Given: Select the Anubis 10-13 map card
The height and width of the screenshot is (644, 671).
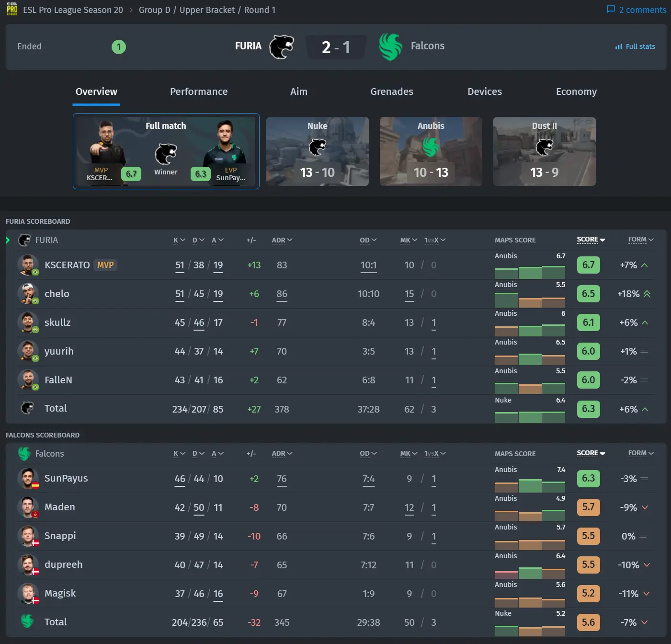Looking at the screenshot, I should [431, 151].
